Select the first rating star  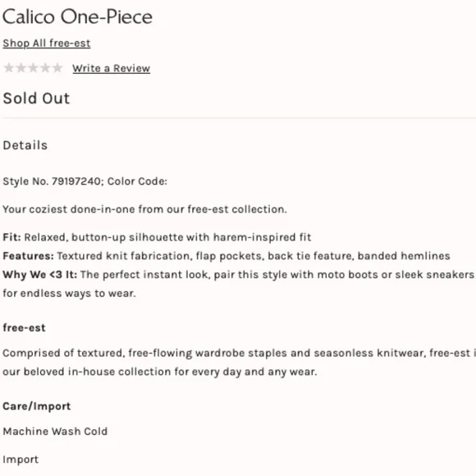coord(9,67)
